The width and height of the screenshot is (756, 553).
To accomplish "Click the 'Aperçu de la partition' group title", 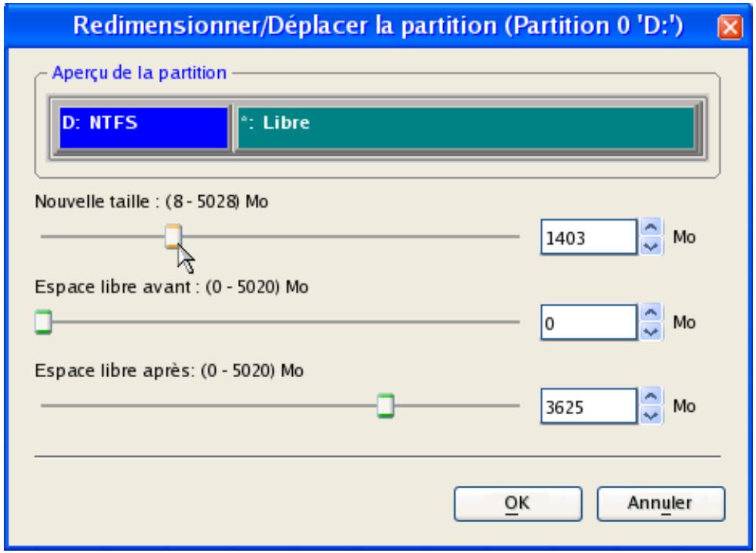I will (139, 72).
